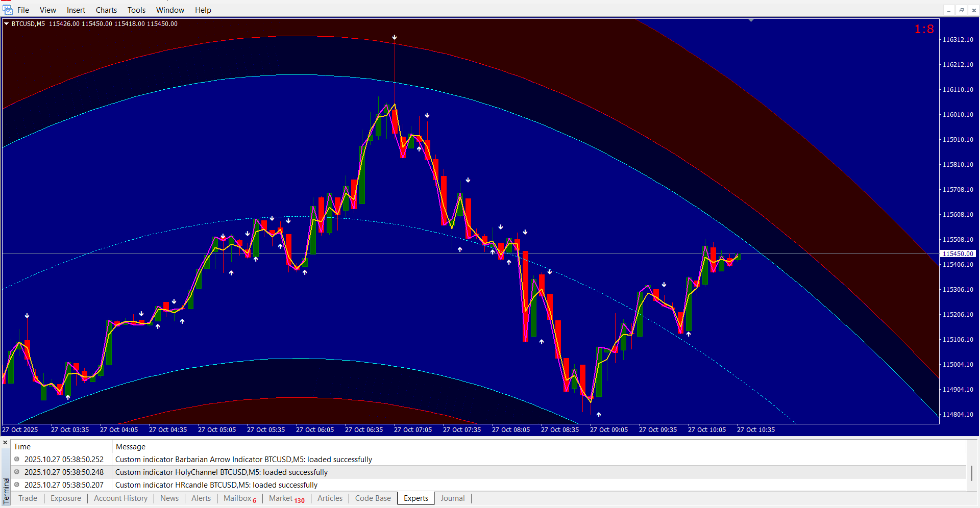Click the red 1:8 label on the chart

pos(924,29)
